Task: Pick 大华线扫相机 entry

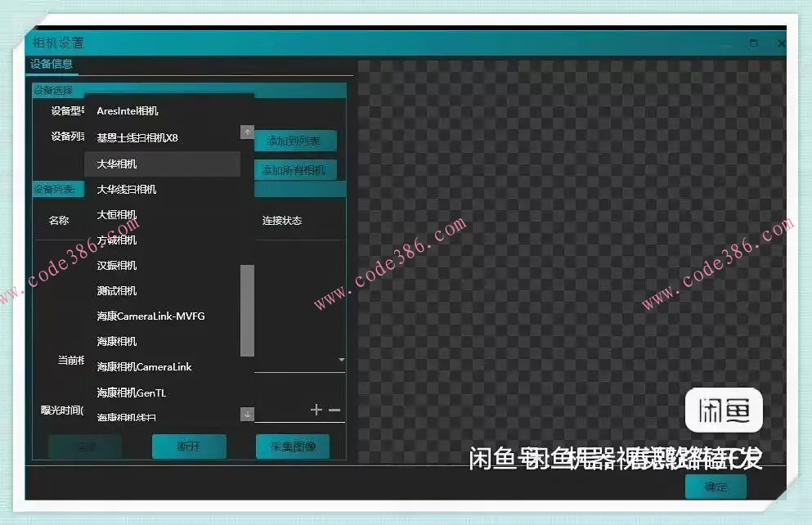Action: click(x=162, y=190)
